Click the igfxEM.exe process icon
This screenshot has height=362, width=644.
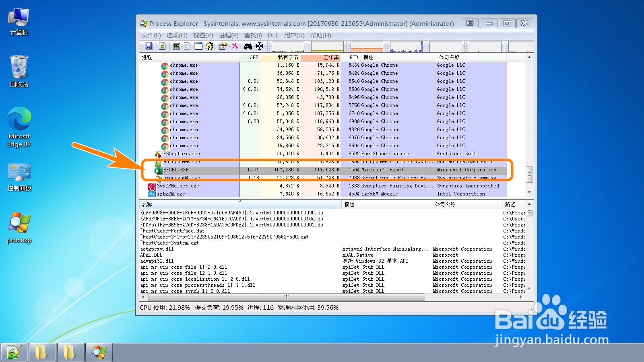[x=152, y=194]
